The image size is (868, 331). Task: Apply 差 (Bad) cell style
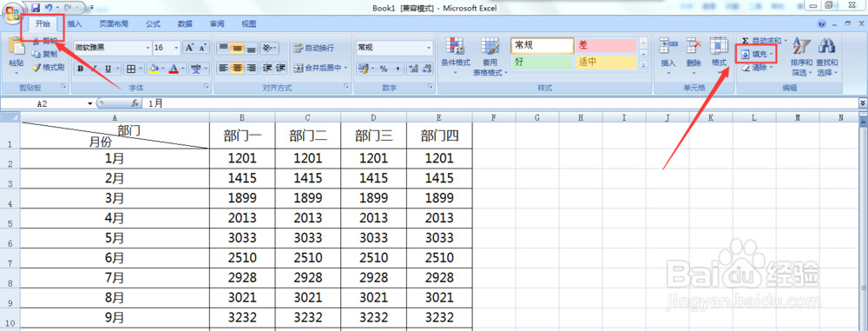(606, 45)
